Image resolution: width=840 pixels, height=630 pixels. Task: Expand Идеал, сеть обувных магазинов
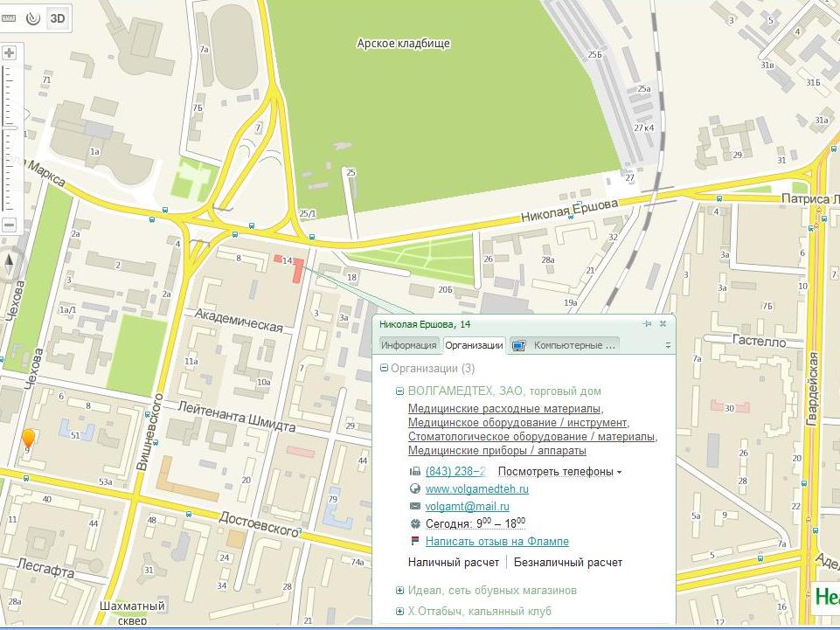coord(400,591)
